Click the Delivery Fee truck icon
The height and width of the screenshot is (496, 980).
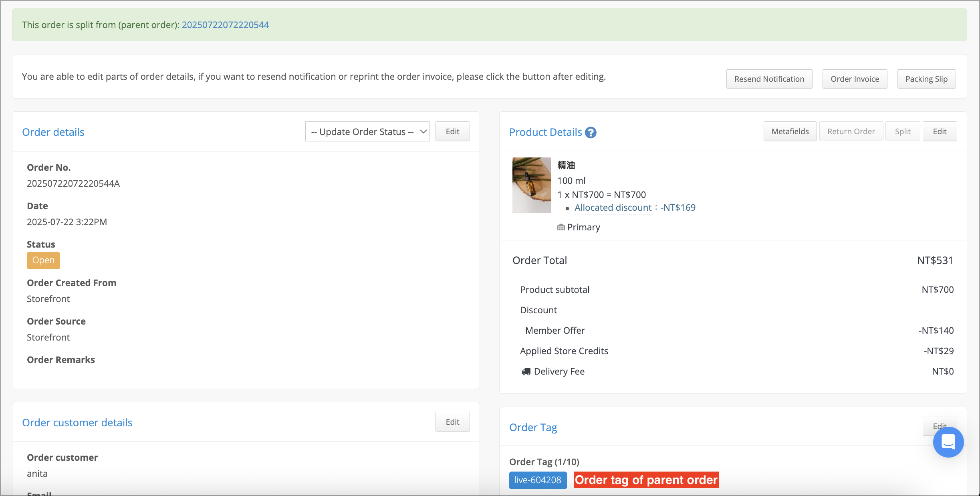tap(526, 372)
